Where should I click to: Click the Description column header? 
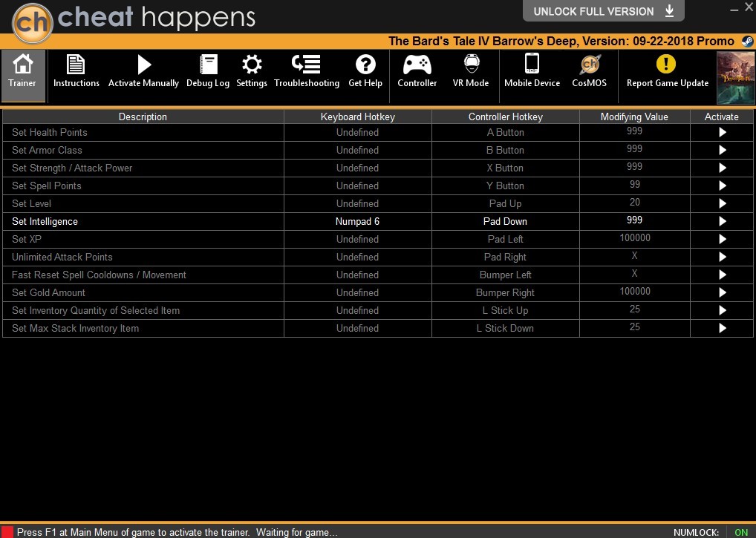[143, 117]
